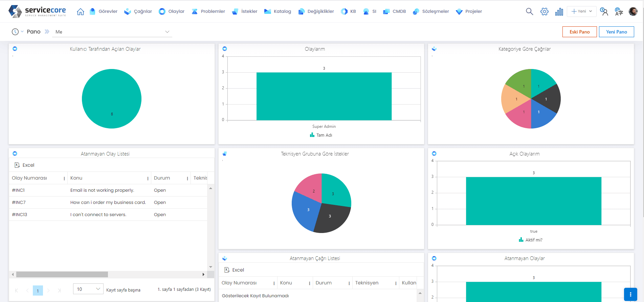Click the Pano breadcrumb label
Viewport: 644px width, 302px height.
coord(34,32)
